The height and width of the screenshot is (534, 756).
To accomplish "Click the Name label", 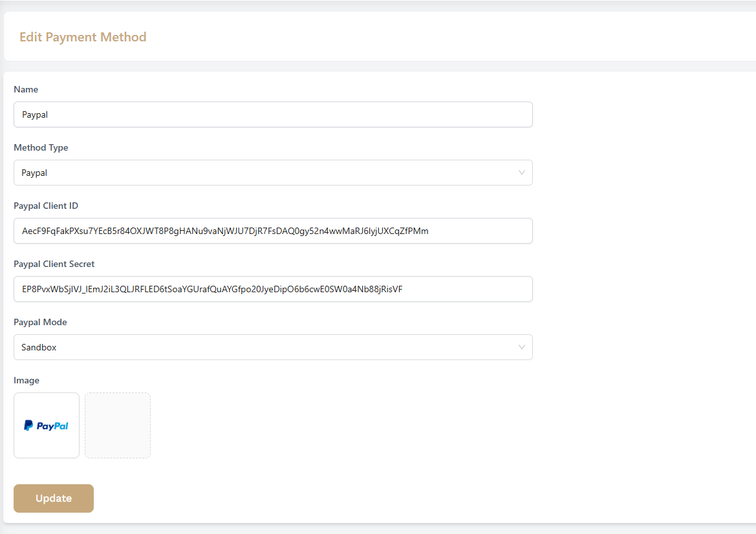I will click(26, 89).
